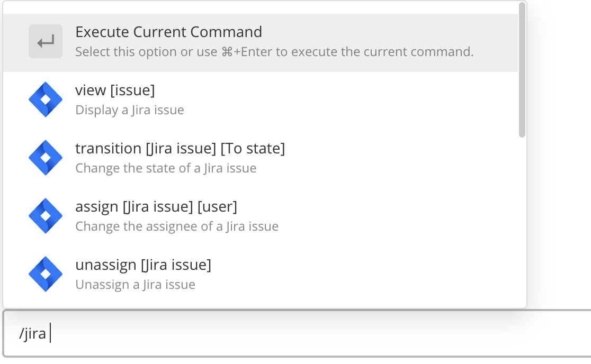Choose unassign [Jira issue] from the list

(144, 265)
